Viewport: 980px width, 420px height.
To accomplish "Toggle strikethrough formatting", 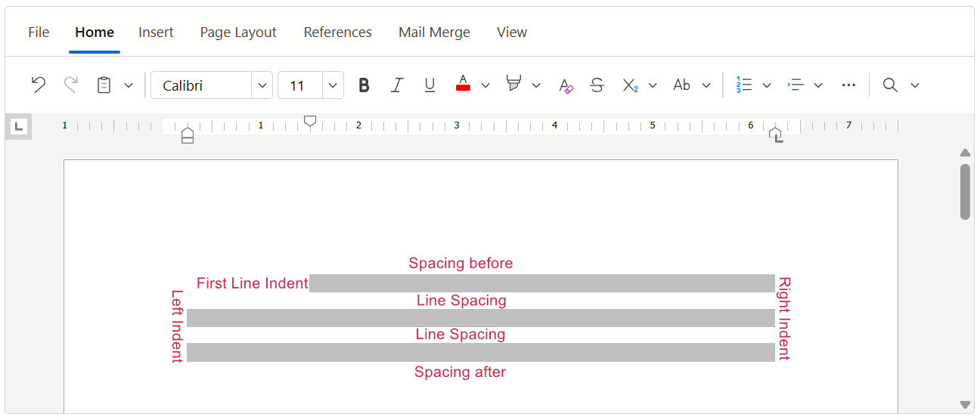I will coord(597,85).
